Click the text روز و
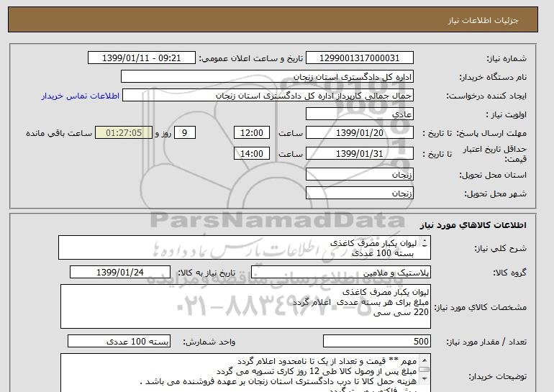This screenshot has height=392, width=554. coord(163,133)
